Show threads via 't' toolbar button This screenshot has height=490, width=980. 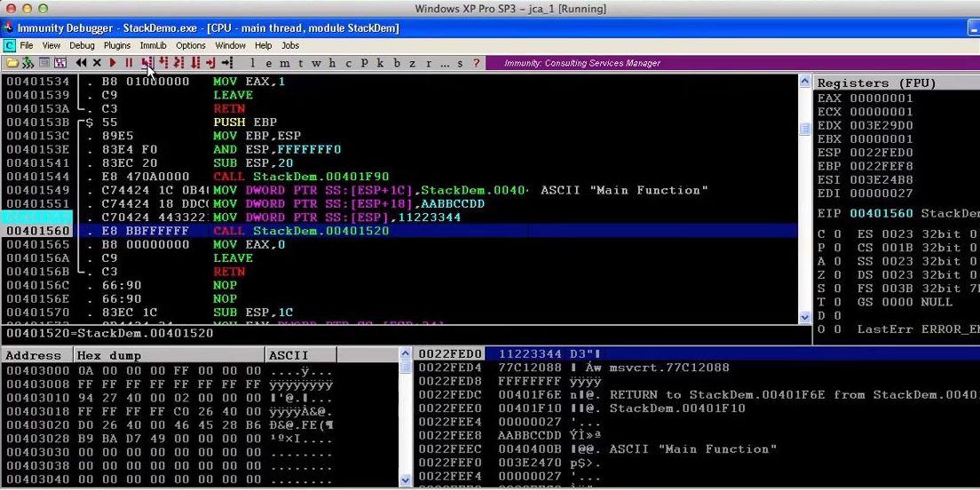[x=301, y=62]
